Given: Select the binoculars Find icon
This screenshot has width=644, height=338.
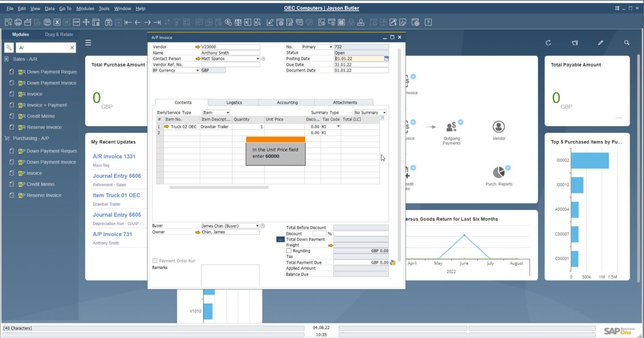Looking at the screenshot, I should [109, 22].
